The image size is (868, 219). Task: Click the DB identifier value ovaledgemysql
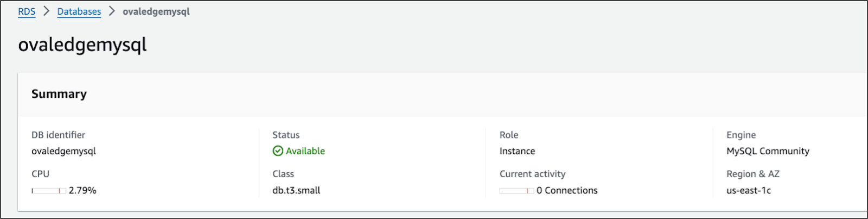[x=63, y=151]
